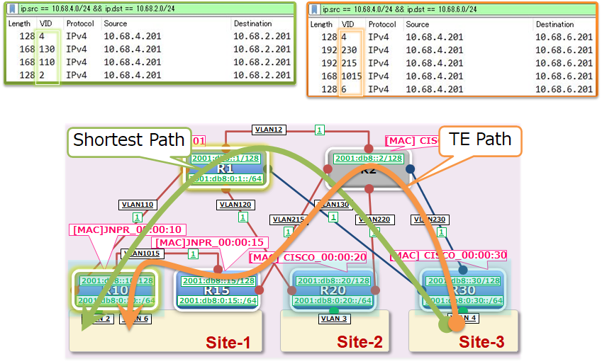
Task: Click the Site-2 label
Action: [359, 342]
